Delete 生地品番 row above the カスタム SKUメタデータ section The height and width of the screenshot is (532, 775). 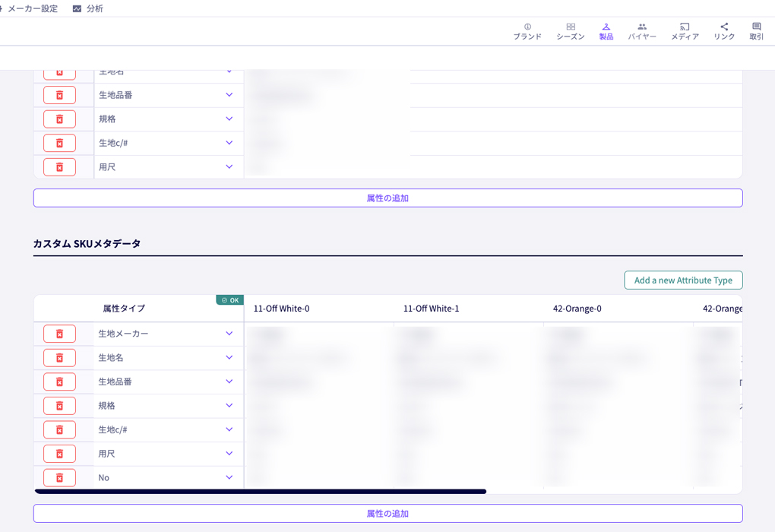click(59, 95)
